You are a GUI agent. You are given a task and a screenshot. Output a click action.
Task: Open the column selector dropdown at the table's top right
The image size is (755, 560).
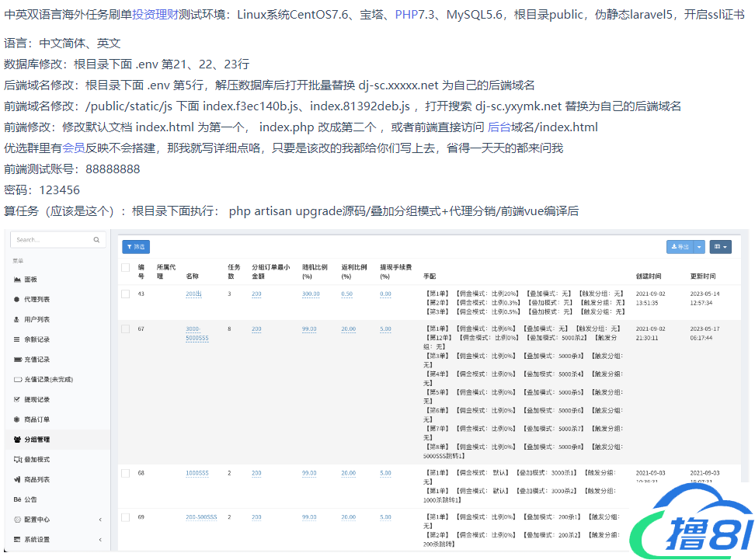tap(720, 246)
